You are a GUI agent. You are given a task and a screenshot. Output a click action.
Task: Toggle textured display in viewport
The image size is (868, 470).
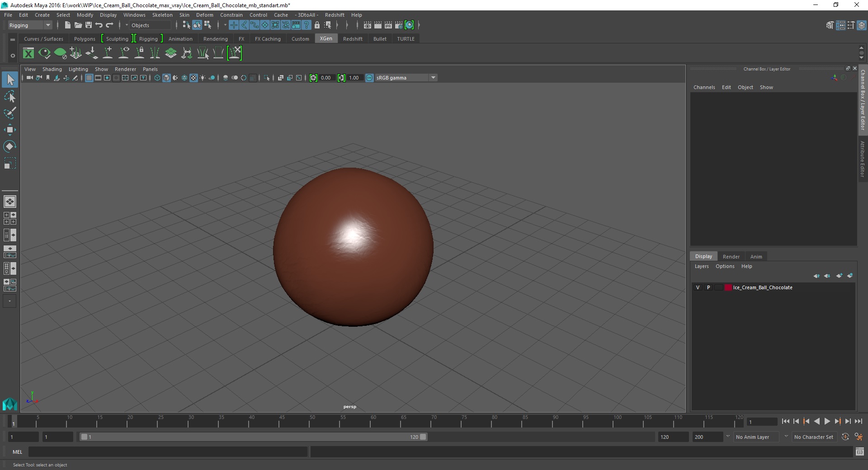coord(193,78)
